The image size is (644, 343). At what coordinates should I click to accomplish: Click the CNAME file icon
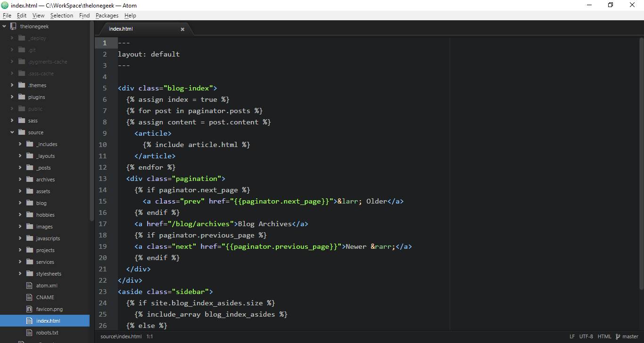tap(29, 297)
